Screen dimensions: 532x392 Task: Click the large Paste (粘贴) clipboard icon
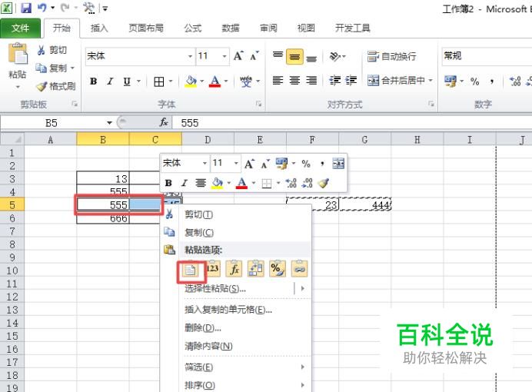(x=18, y=54)
